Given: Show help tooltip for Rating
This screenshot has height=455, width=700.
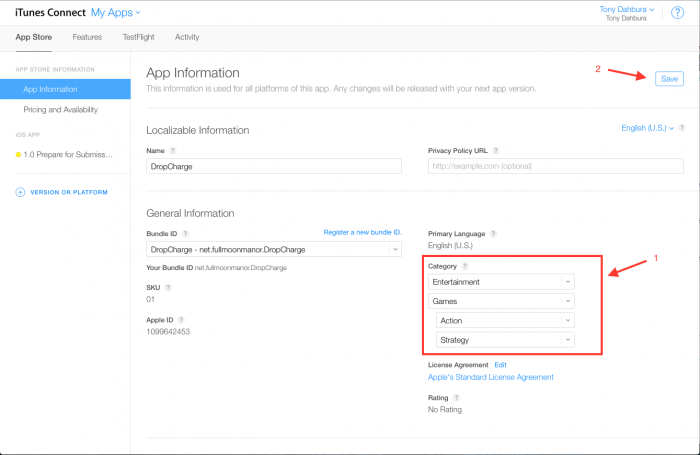Looking at the screenshot, I should point(456,398).
